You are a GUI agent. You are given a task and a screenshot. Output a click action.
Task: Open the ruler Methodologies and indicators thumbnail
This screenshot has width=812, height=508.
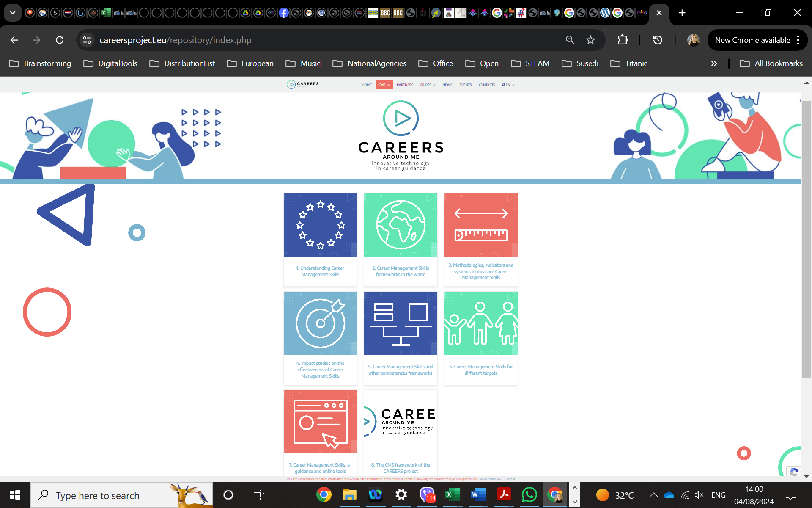481,225
